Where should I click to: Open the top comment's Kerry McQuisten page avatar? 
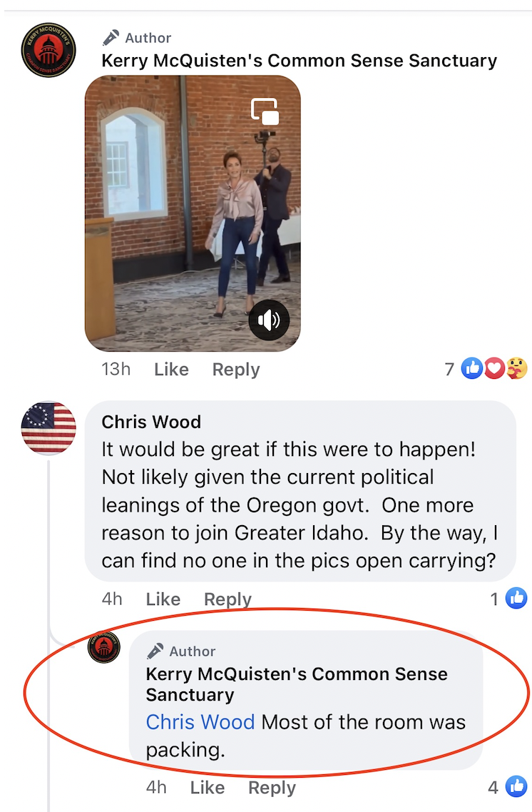pyautogui.click(x=48, y=50)
